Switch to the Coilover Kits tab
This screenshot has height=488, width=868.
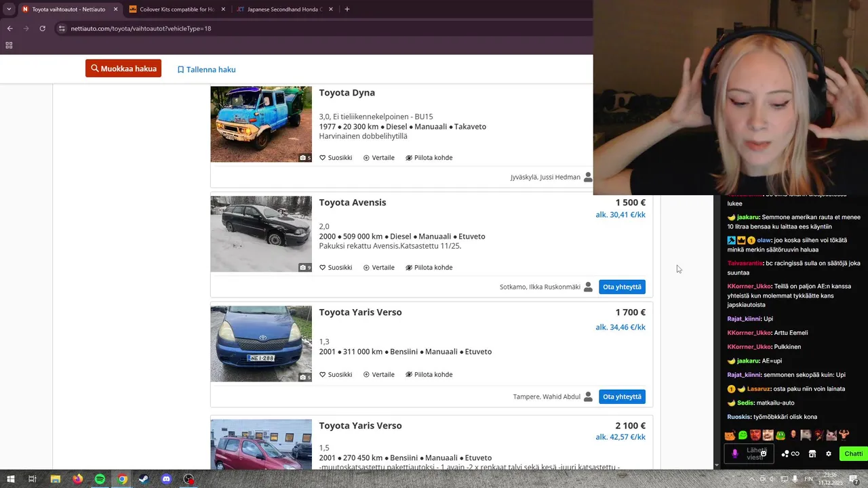[176, 9]
